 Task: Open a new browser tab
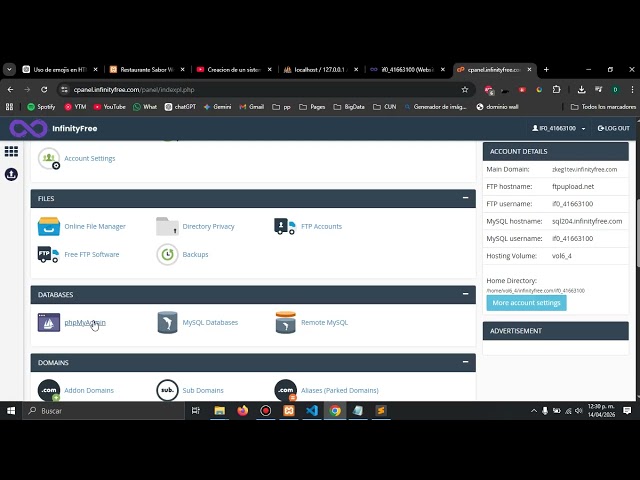(x=546, y=70)
